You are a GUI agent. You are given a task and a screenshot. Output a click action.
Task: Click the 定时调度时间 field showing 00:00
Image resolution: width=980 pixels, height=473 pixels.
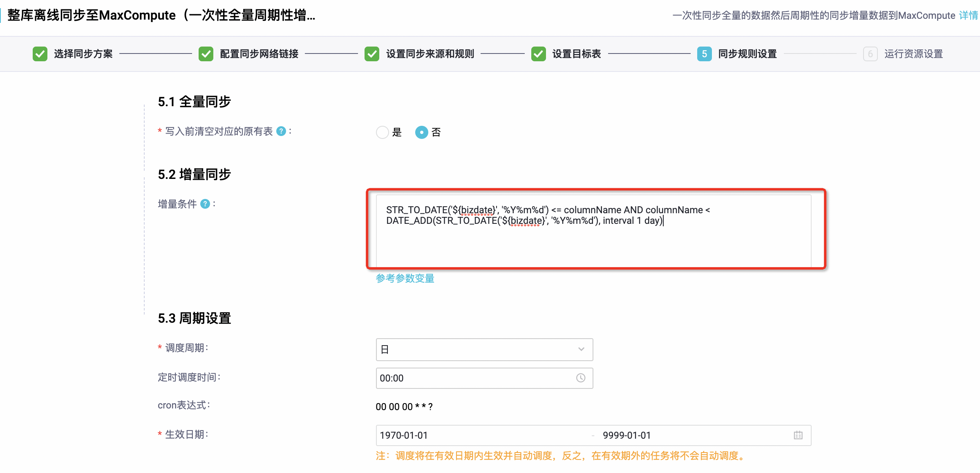(x=484, y=378)
